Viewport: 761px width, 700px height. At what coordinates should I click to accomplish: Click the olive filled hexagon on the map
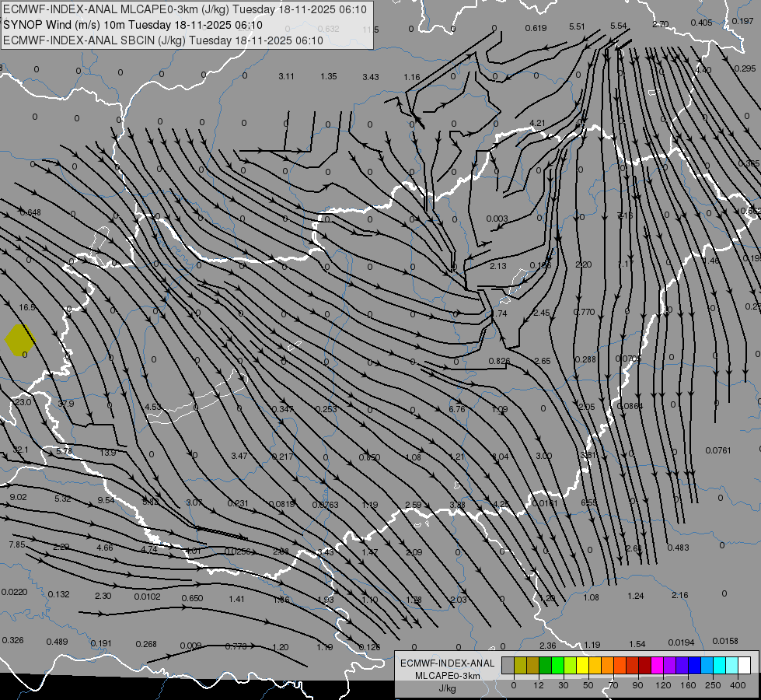click(20, 340)
